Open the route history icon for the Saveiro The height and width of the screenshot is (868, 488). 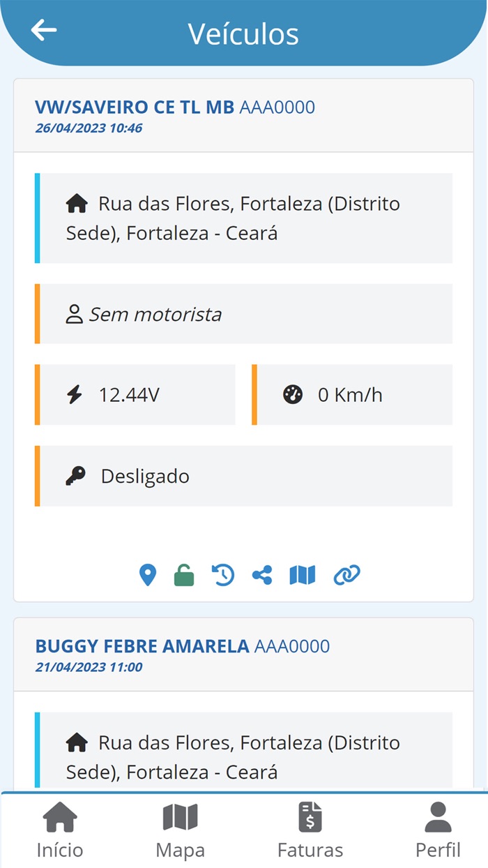point(222,575)
